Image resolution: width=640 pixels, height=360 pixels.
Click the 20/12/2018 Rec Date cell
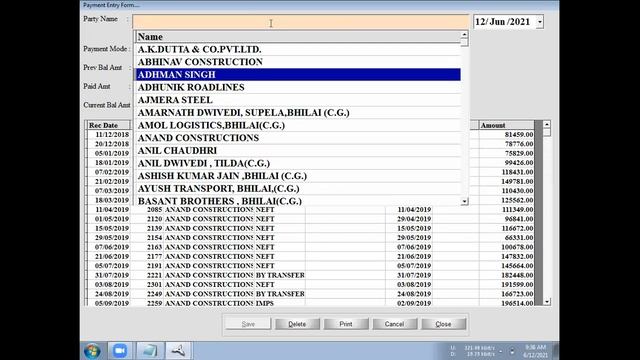tap(109, 144)
